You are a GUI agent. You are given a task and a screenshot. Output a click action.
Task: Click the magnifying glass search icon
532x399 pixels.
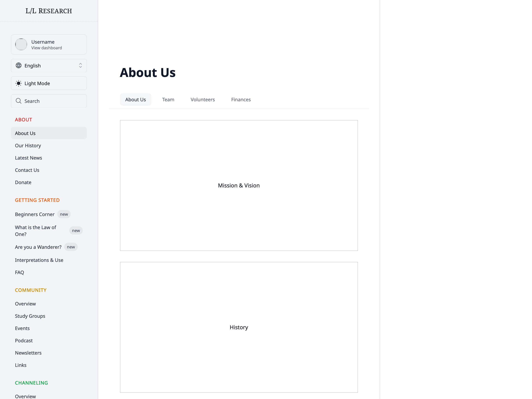[x=18, y=101]
